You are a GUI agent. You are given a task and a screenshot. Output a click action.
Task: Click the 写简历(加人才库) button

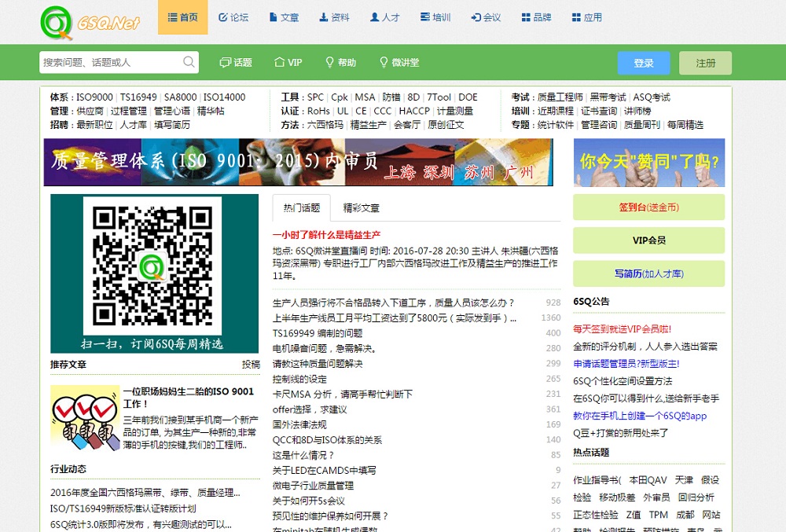[x=649, y=273]
